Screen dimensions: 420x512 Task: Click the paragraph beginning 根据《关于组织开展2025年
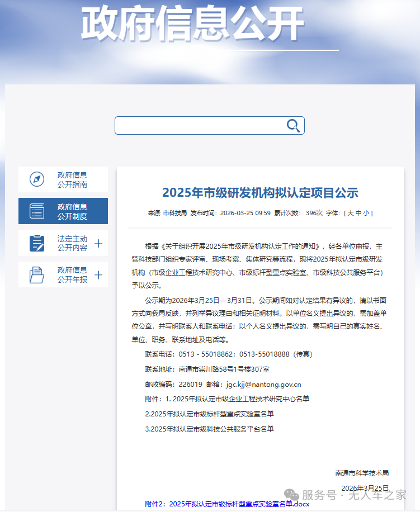tap(257, 266)
